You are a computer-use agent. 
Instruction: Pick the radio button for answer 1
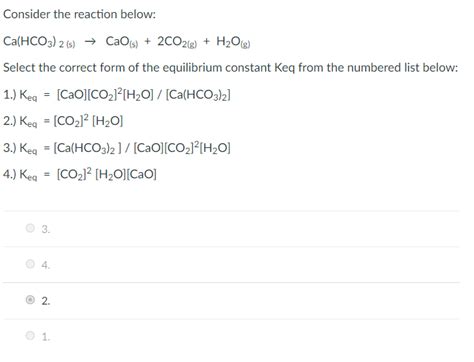coord(30,336)
